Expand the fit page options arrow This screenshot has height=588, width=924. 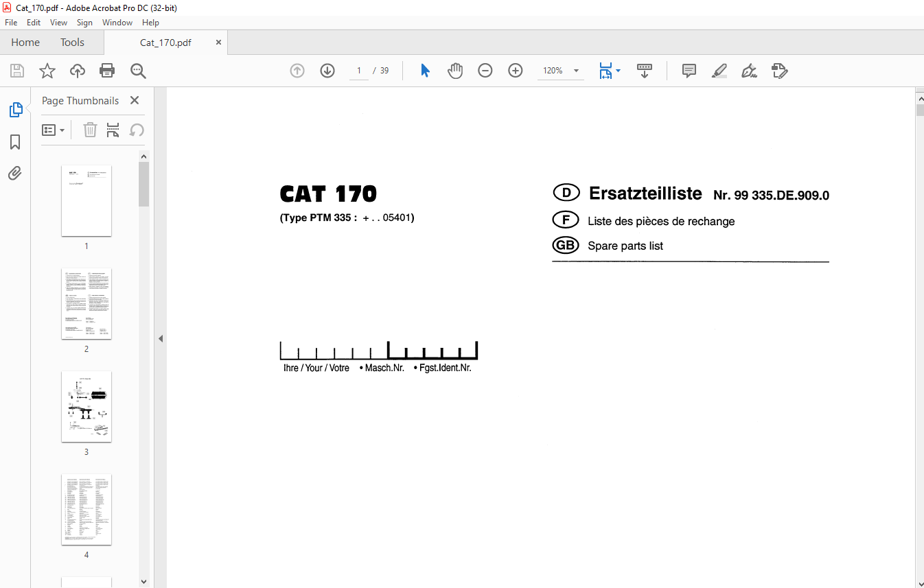point(618,71)
